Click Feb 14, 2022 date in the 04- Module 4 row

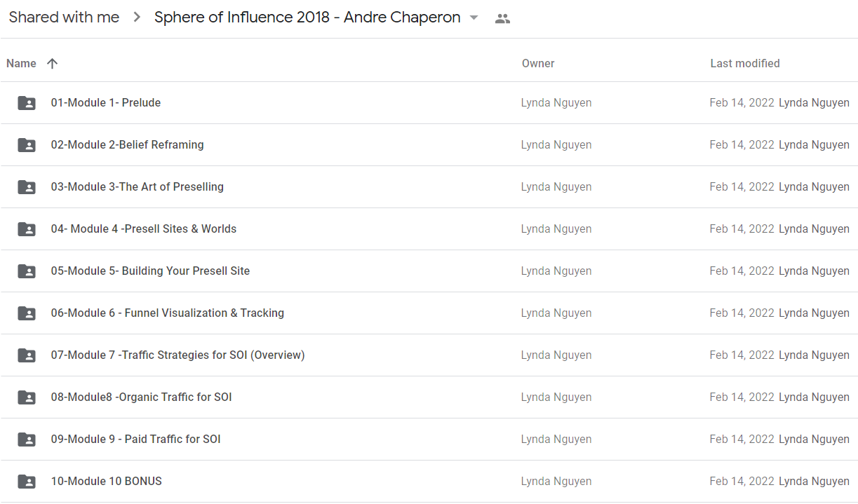point(742,229)
